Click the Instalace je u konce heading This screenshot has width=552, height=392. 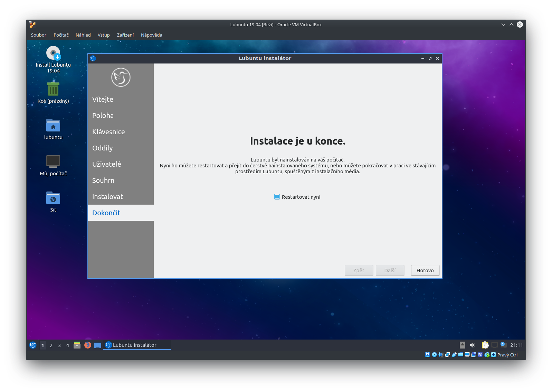click(x=298, y=141)
